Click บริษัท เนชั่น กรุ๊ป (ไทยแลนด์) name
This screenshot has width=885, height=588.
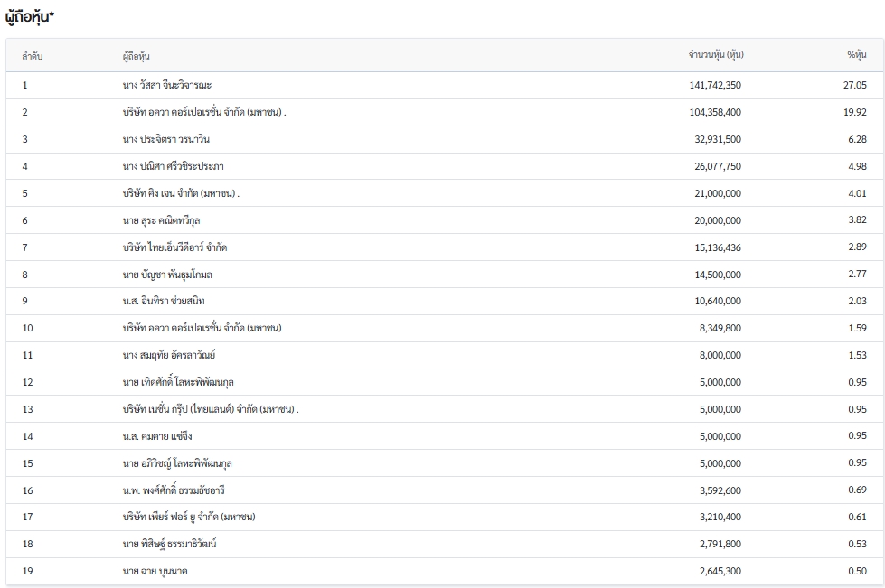[210, 409]
